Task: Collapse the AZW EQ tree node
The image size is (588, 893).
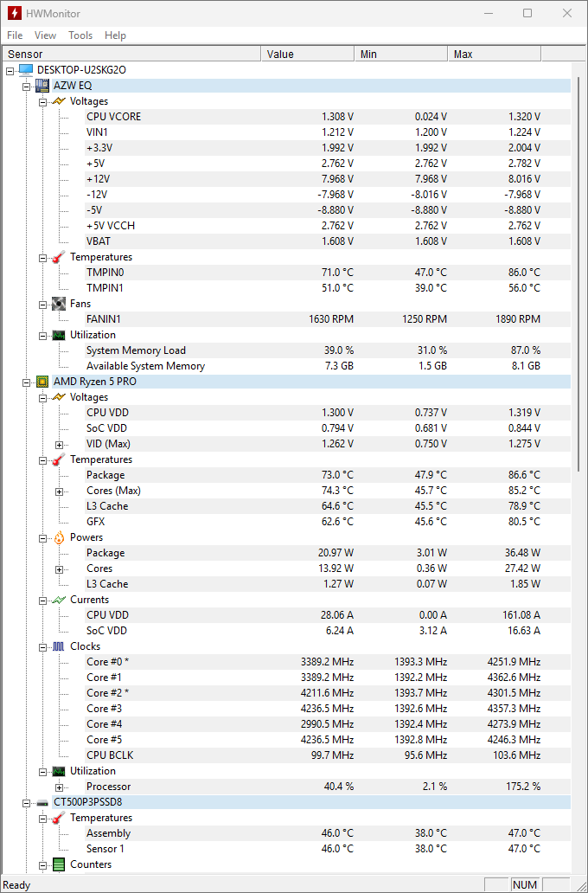Action: pyautogui.click(x=26, y=86)
